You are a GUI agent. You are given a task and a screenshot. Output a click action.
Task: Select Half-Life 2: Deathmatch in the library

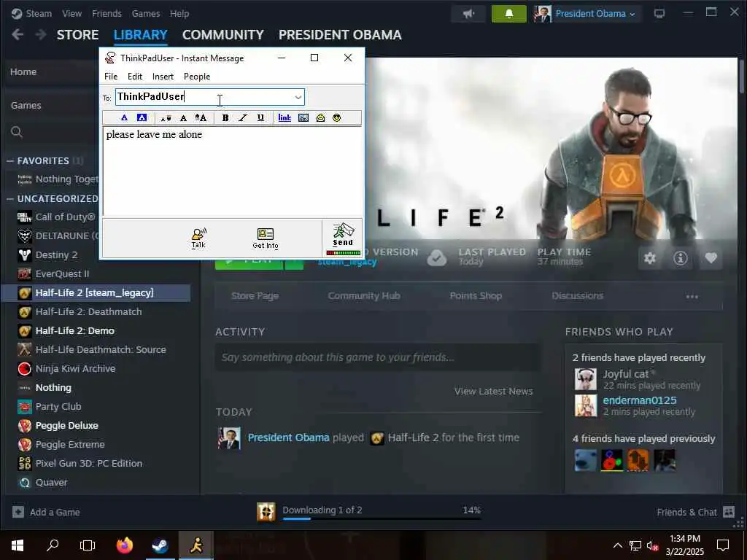[88, 311]
